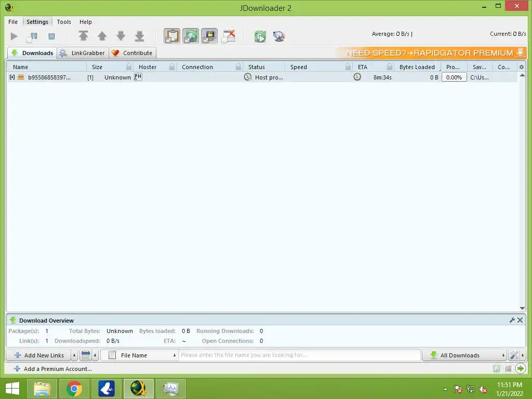Expand the arrow beside the tools icon
The height and width of the screenshot is (399, 532).
coord(523,355)
